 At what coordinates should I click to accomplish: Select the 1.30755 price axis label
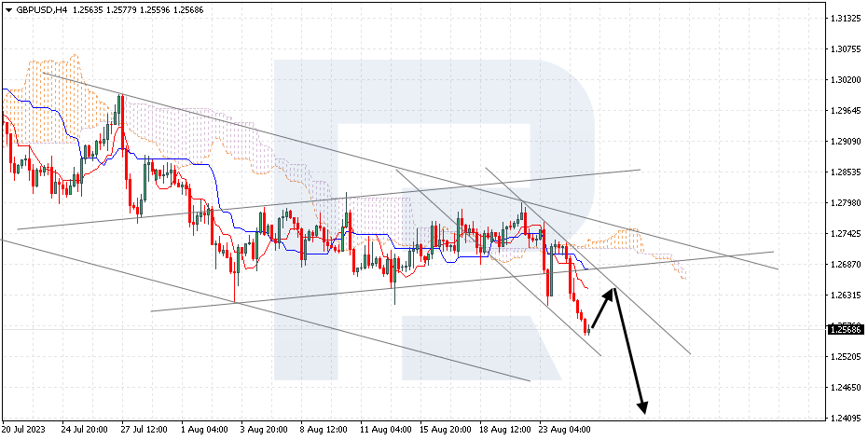coord(844,49)
